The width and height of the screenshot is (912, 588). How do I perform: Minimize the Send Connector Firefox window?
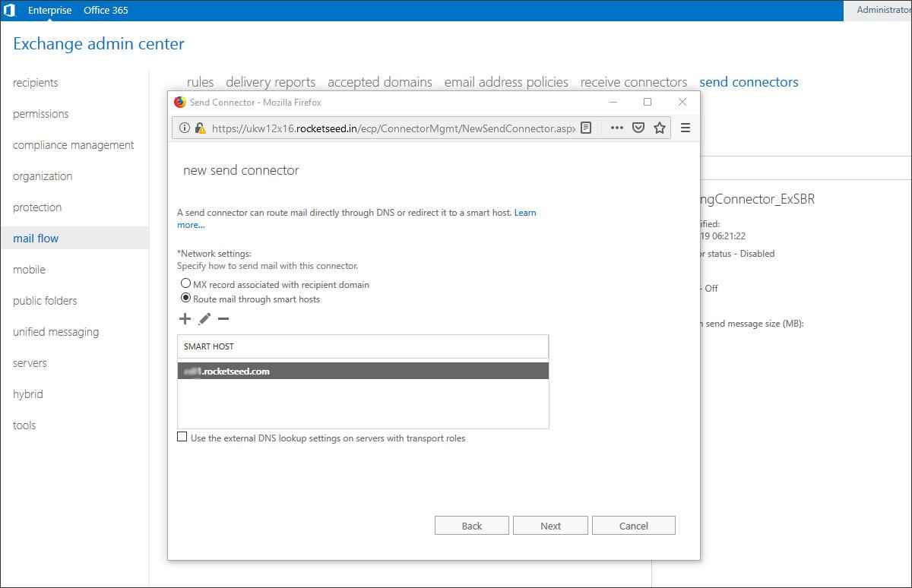[x=613, y=102]
